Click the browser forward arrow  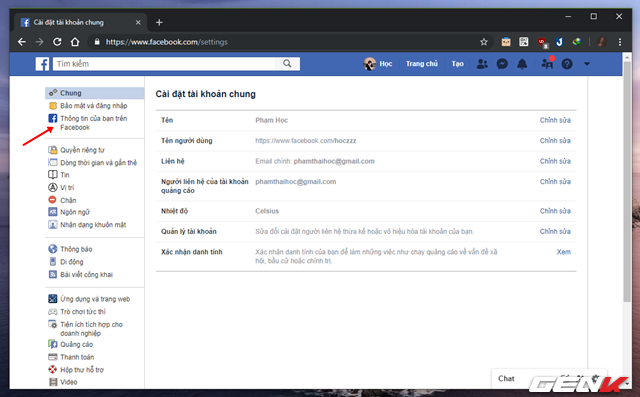point(40,42)
